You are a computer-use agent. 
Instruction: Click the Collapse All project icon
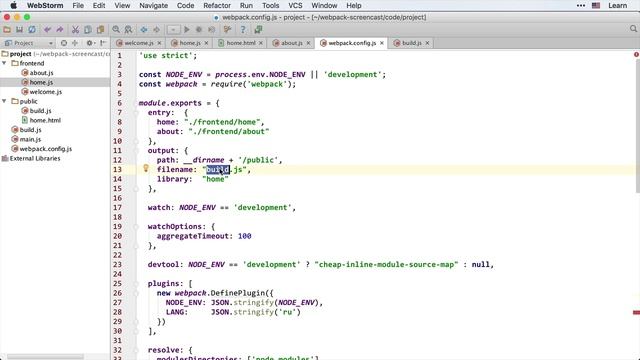coord(75,43)
